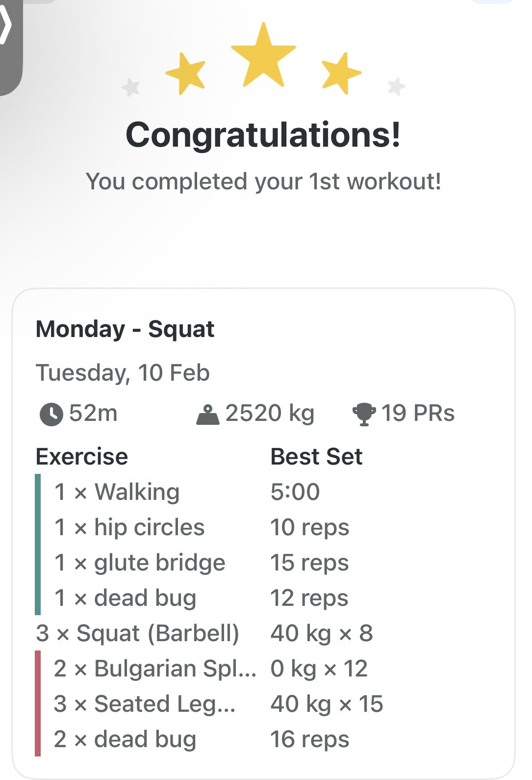The image size is (532, 780).
Task: Tap the small grey star on right
Action: tap(396, 86)
